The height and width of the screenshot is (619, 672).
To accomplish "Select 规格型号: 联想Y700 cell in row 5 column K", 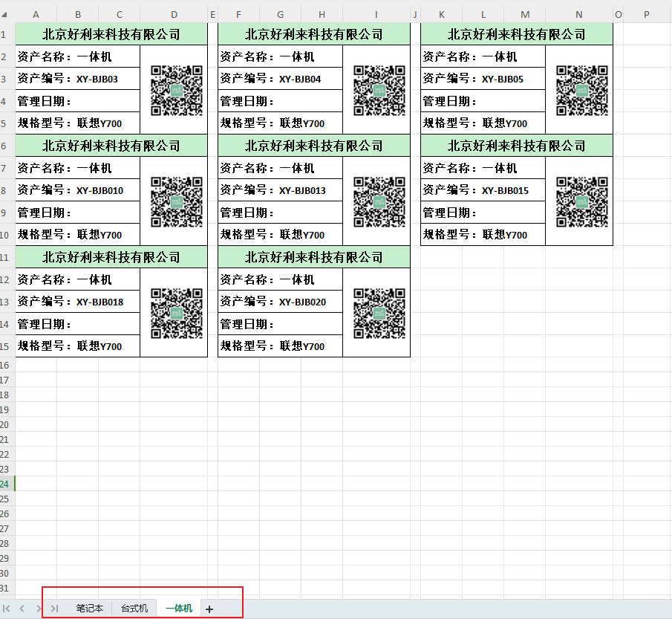I will (483, 123).
